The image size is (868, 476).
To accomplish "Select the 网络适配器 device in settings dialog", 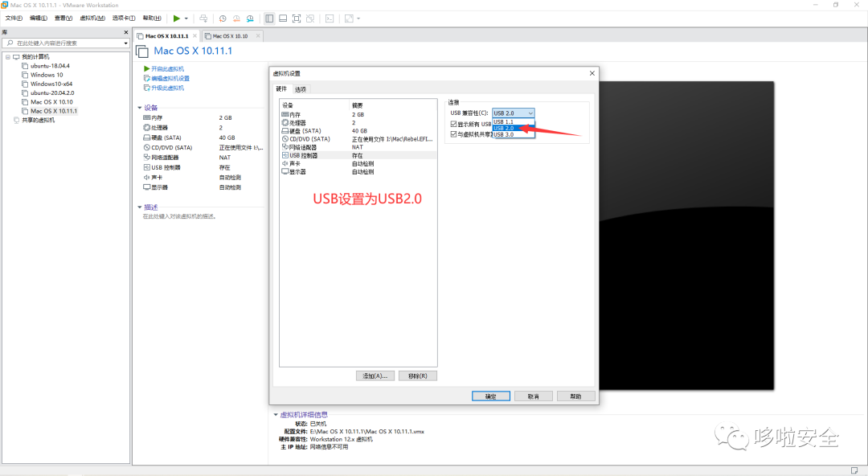I will 358,147.
